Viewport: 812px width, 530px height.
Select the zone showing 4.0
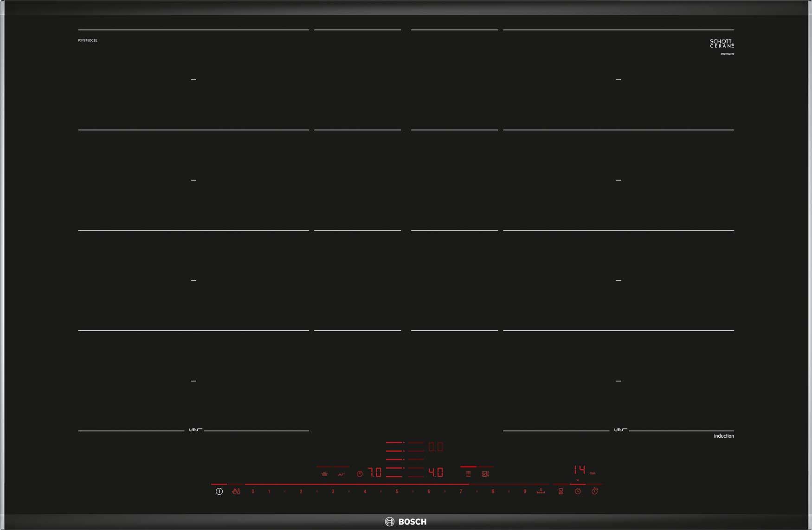[435, 473]
